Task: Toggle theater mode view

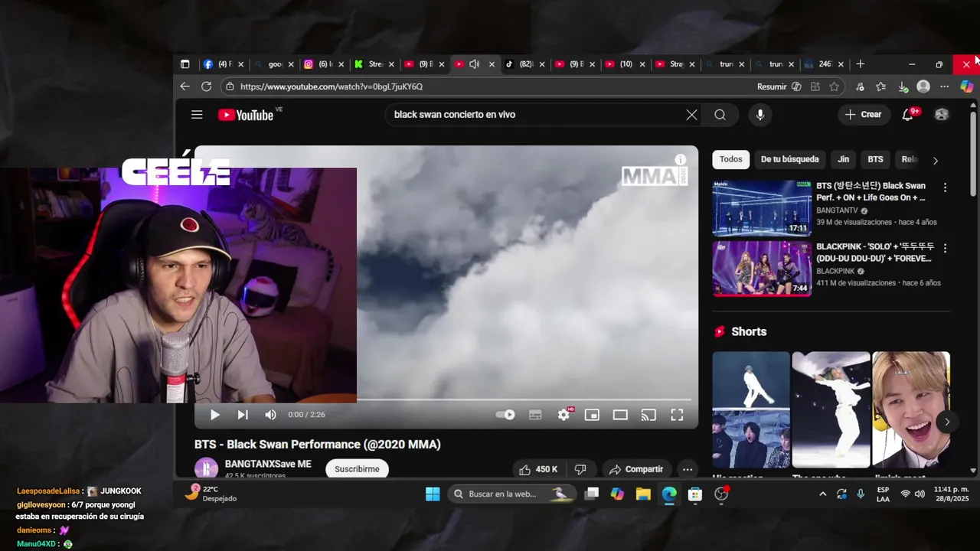Action: (620, 415)
